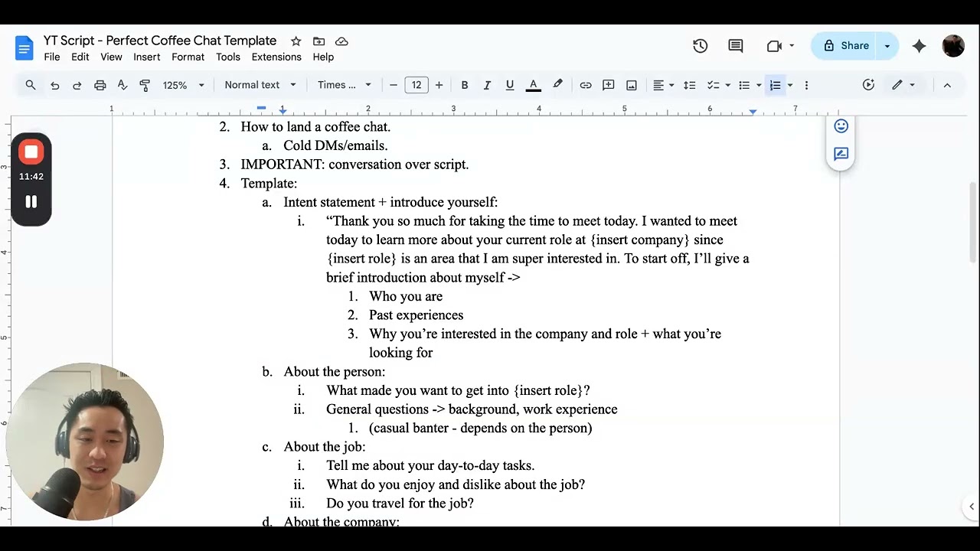Toggle underline formatting
This screenshot has width=980, height=551.
point(509,85)
